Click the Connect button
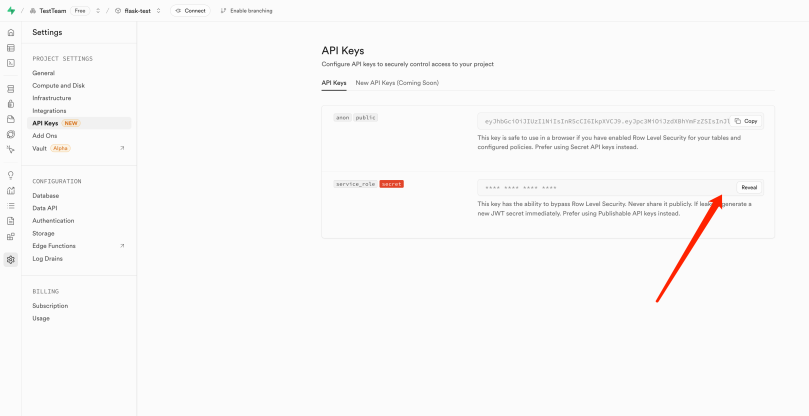Viewport: 809px width, 416px height. tap(190, 10)
